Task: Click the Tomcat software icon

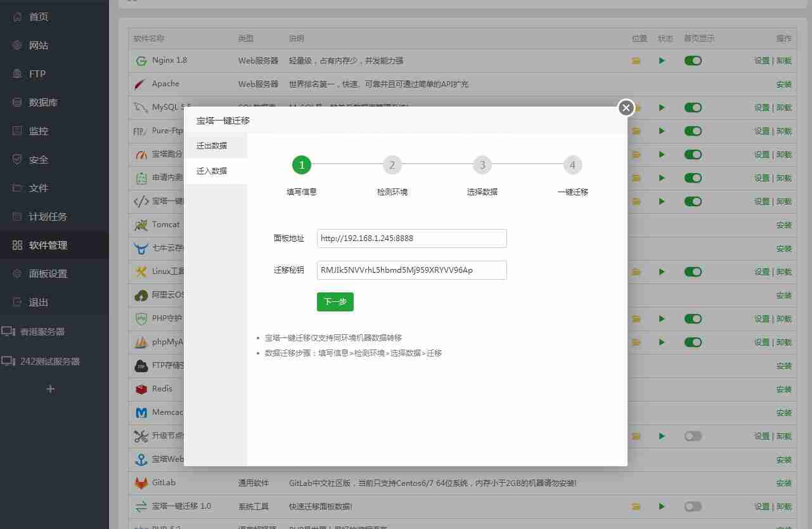Action: pyautogui.click(x=141, y=225)
